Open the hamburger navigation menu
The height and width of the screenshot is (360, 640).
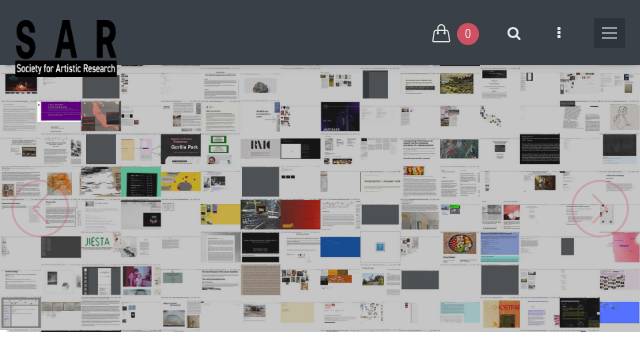tap(609, 33)
